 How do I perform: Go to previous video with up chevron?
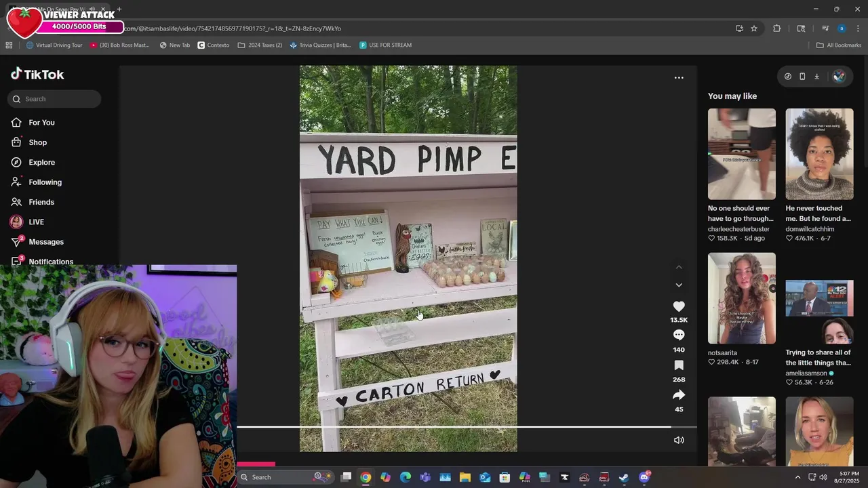[679, 267]
